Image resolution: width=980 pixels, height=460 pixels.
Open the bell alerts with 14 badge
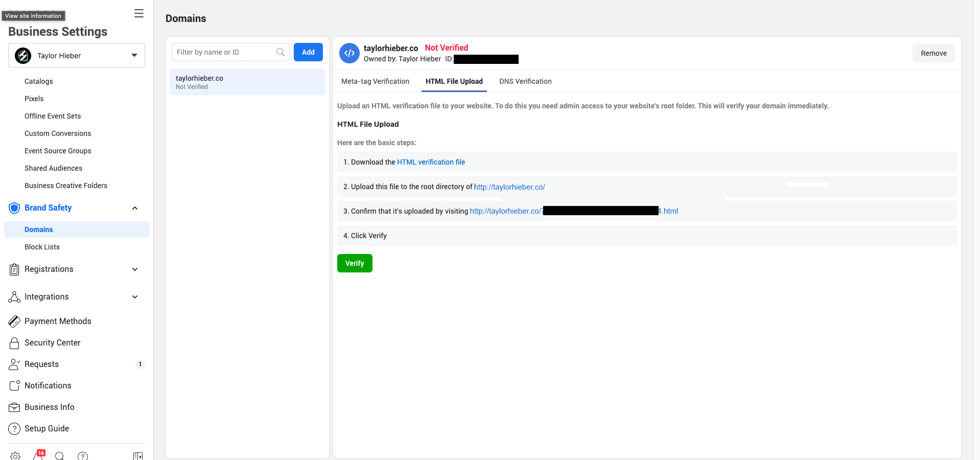(x=39, y=455)
